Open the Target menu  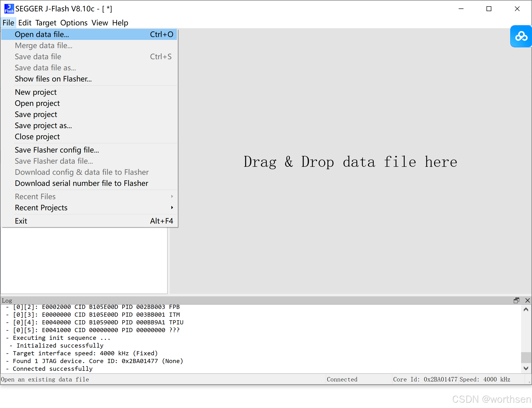click(46, 23)
